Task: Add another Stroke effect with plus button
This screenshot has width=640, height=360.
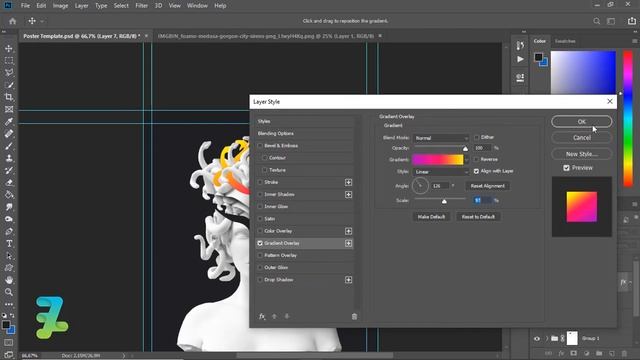Action: (x=348, y=182)
